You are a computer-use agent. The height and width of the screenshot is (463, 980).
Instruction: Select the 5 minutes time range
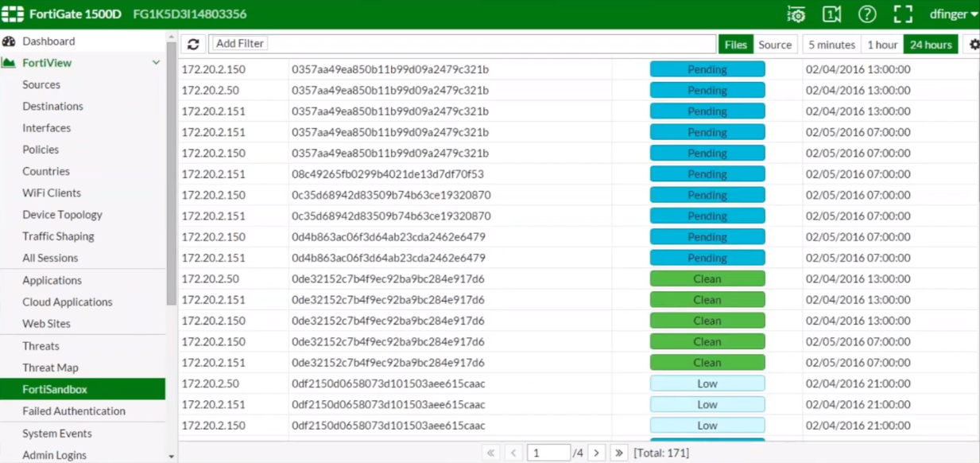[831, 45]
